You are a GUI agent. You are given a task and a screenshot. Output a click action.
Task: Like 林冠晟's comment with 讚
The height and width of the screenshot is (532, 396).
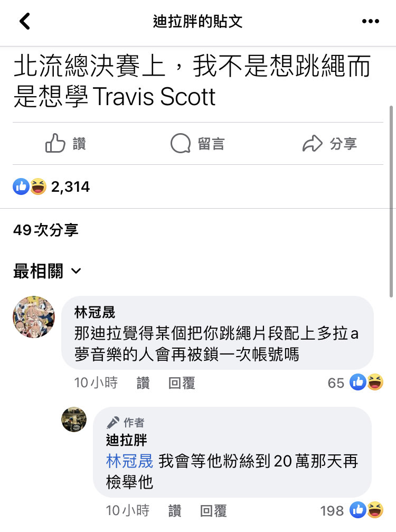point(143,383)
